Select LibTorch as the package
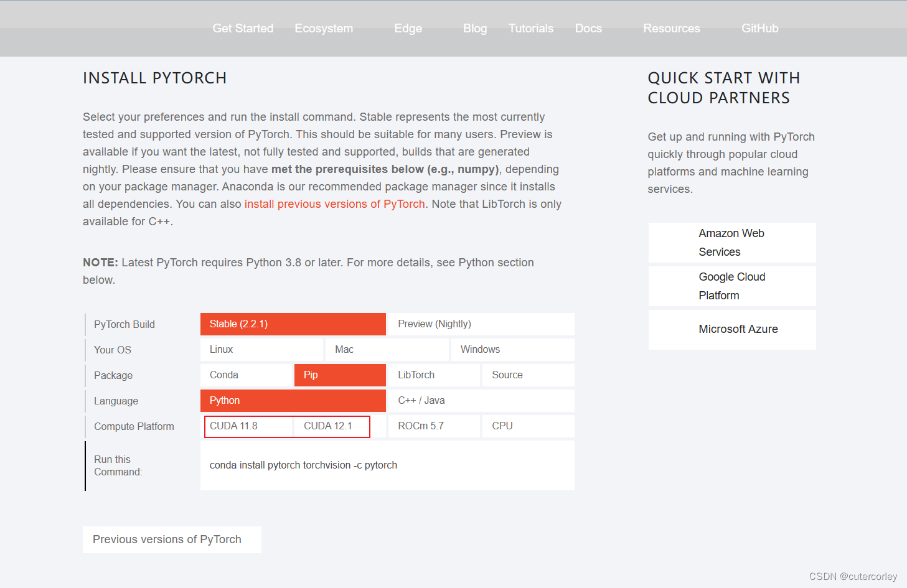Viewport: 907px width, 588px height. point(435,375)
